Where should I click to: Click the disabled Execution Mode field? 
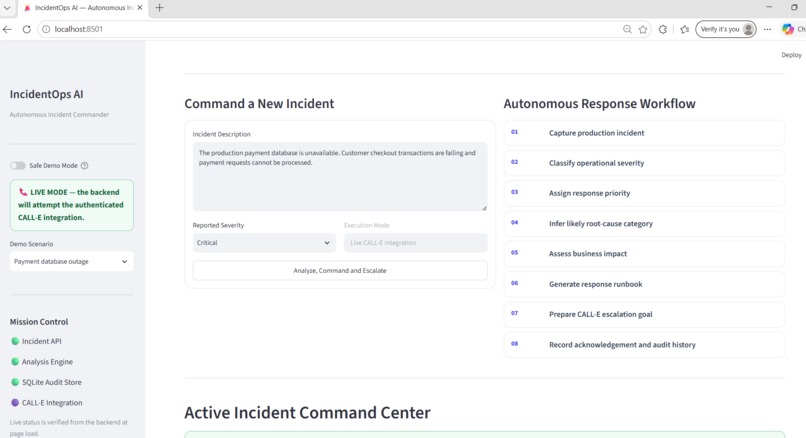point(415,243)
